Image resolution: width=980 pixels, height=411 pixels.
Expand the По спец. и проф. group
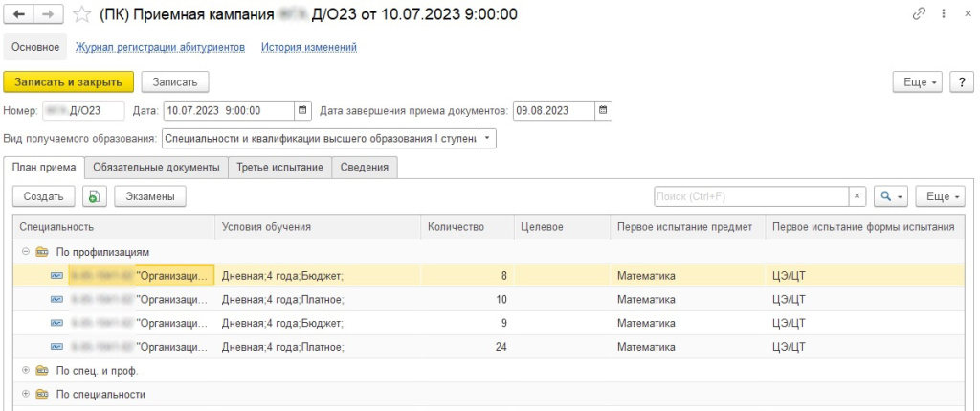click(24, 370)
